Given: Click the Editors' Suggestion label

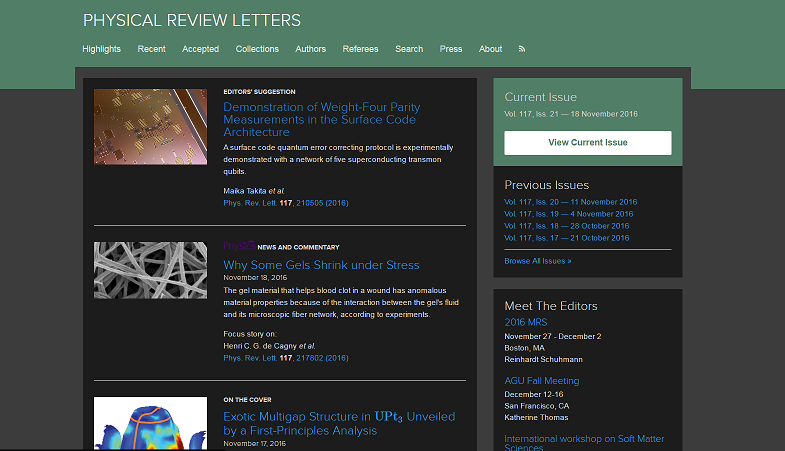Looking at the screenshot, I should [x=259, y=92].
